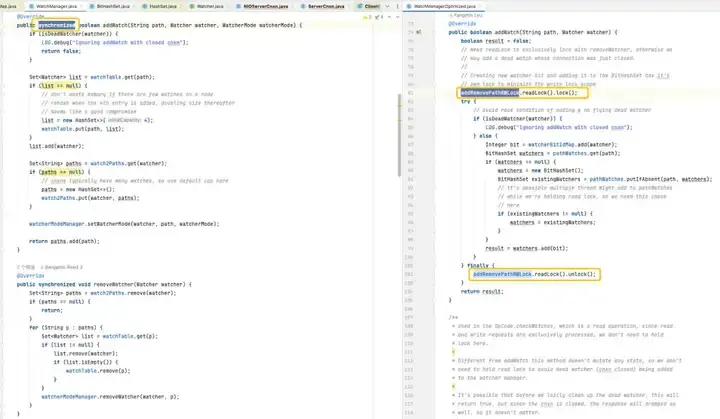The image size is (720, 419).
Task: Click 'matchers = existingWatchers;' line
Action: point(552,222)
